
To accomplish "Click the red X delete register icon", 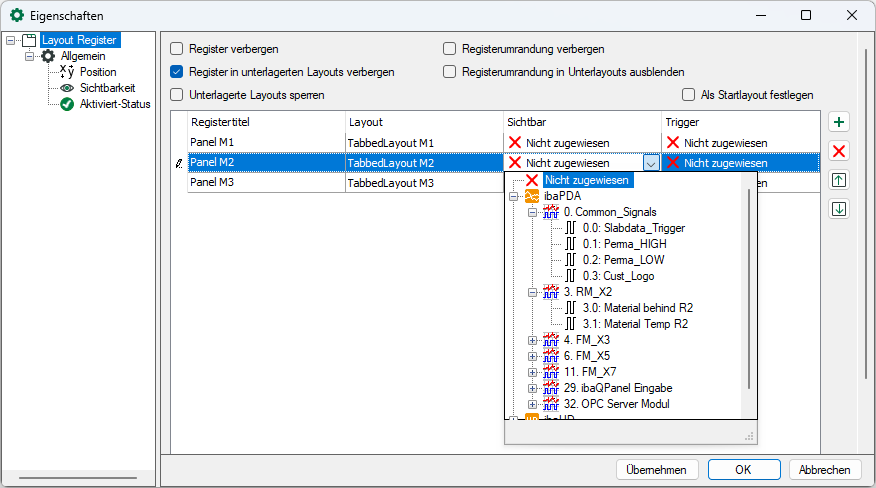I will point(840,151).
